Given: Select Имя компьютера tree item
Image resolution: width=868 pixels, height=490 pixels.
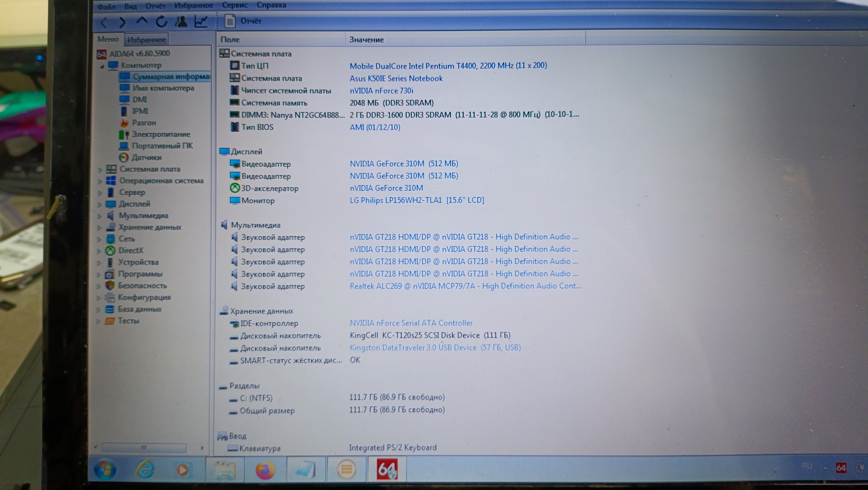Looking at the screenshot, I should [x=157, y=88].
